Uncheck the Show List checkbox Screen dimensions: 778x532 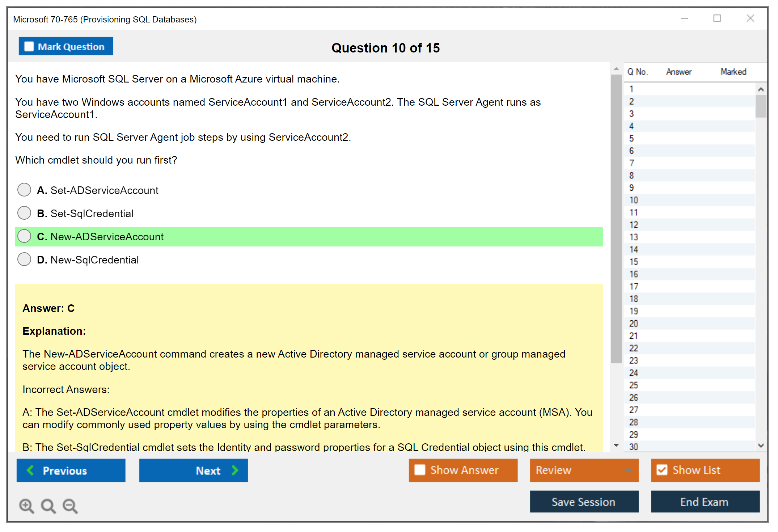[662, 470]
